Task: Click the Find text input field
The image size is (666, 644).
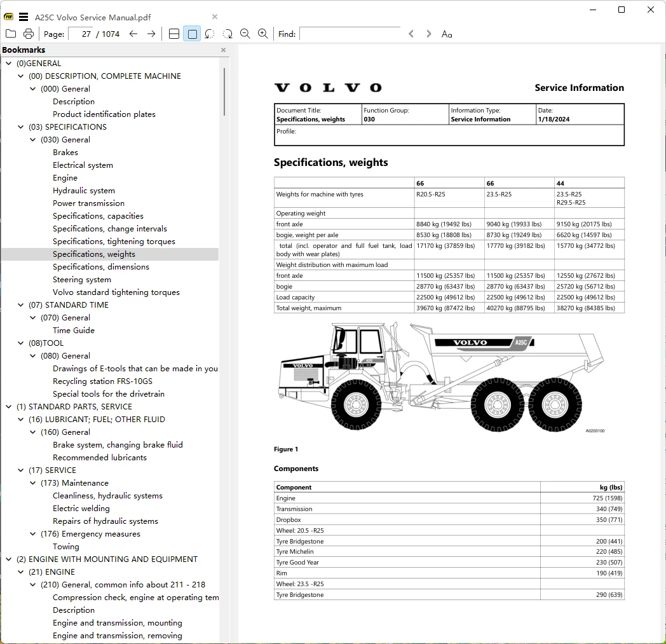Action: 350,34
